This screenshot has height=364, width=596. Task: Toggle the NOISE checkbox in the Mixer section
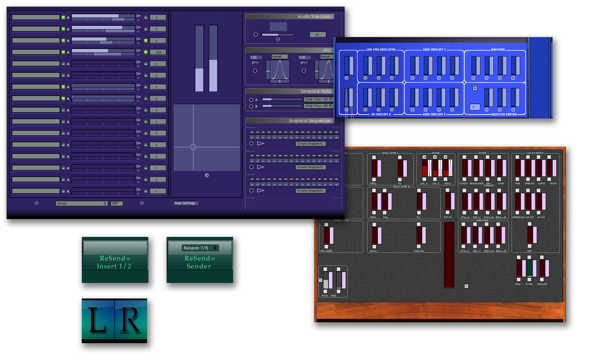[445, 157]
